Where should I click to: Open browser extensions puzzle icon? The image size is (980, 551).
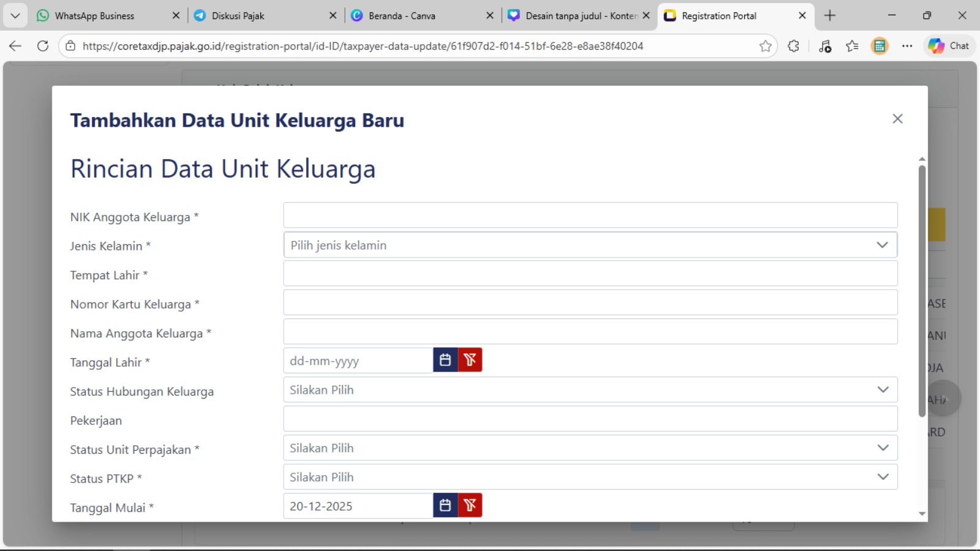click(793, 46)
